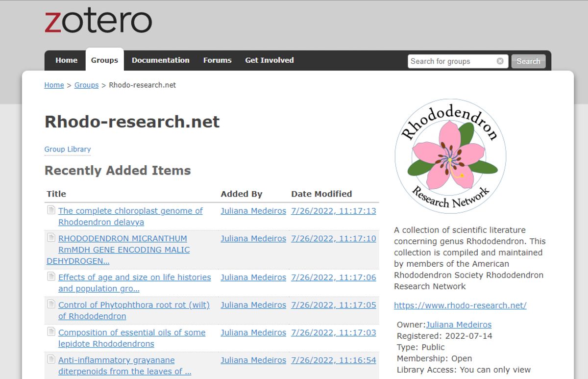Go to the Forums tab
Image resolution: width=588 pixels, height=379 pixels.
click(x=217, y=60)
